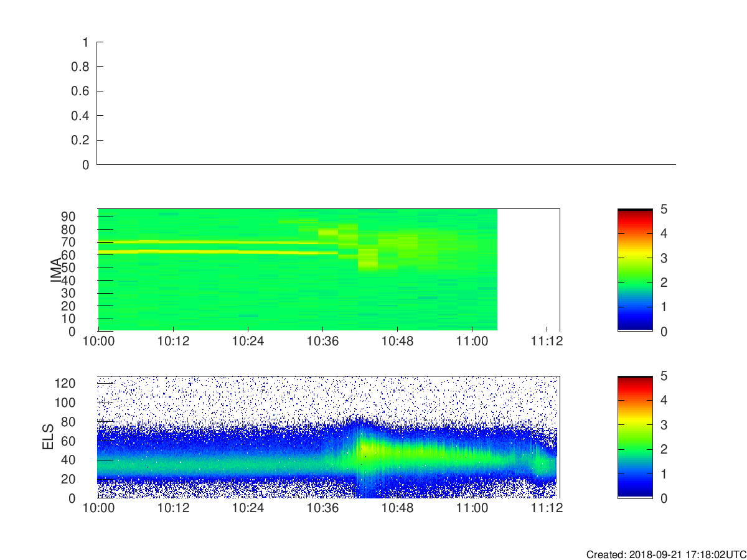The image size is (747, 560).
Task: Click the Created 2018-09-21 timestamp text
Action: 666,554
